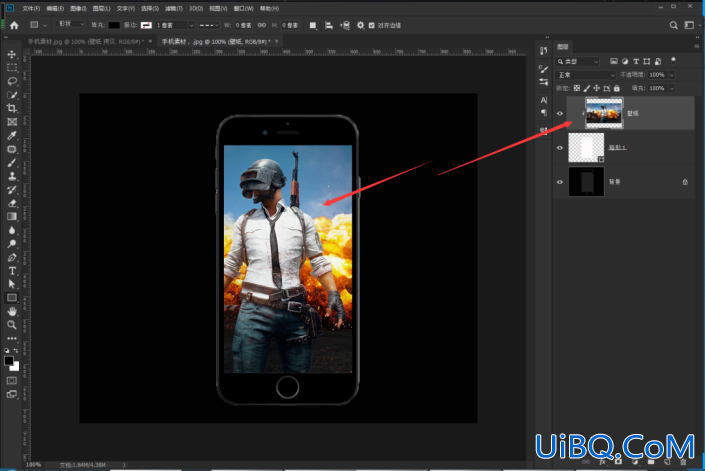Screen dimensions: 705x471
Task: Toggle layer filtering switch
Action: click(x=673, y=60)
